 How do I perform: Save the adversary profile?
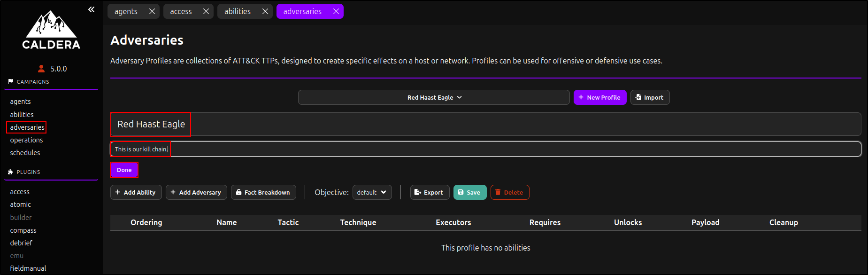(x=469, y=192)
